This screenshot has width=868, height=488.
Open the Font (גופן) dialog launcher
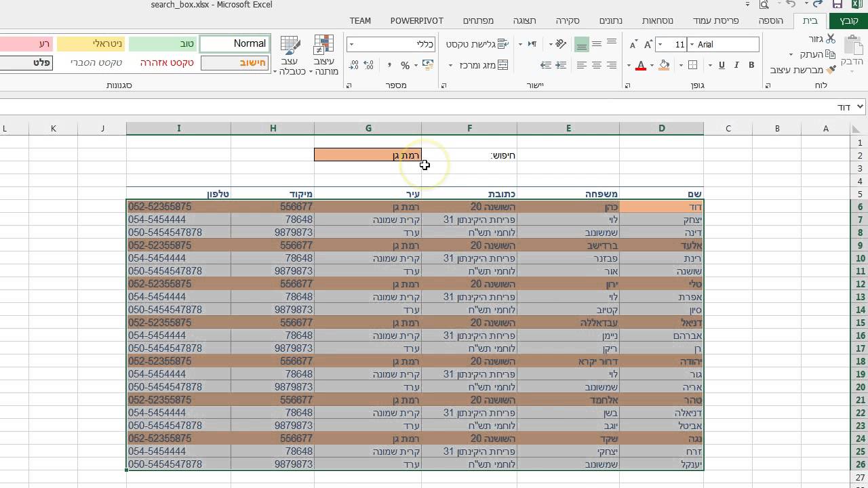click(627, 85)
